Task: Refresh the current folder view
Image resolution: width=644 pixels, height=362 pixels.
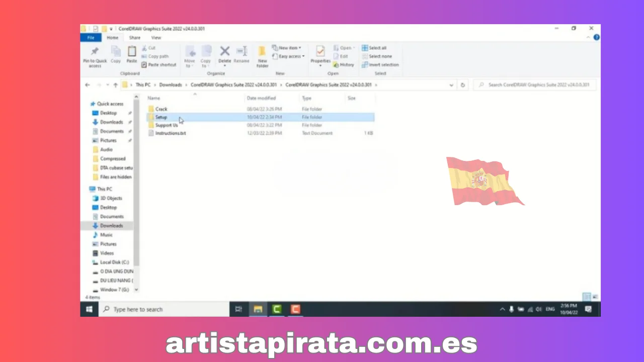Action: pyautogui.click(x=463, y=85)
